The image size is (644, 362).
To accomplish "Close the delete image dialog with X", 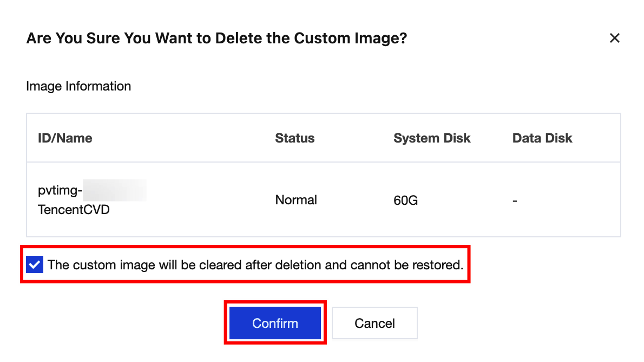I will (614, 38).
